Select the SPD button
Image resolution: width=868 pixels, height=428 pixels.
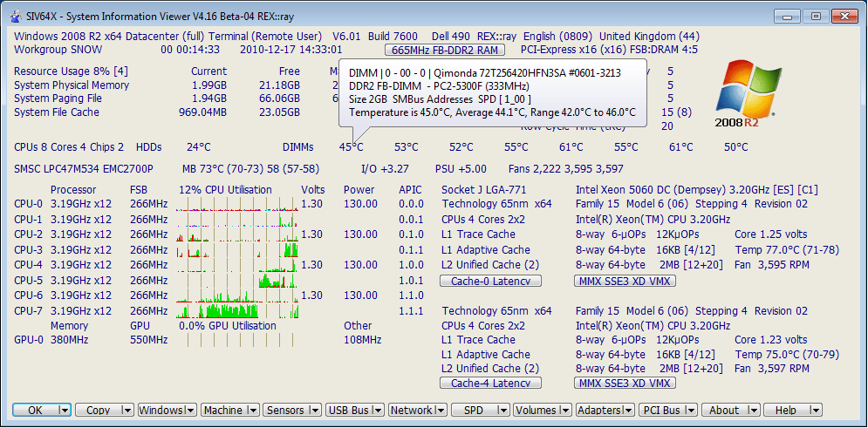click(x=474, y=410)
